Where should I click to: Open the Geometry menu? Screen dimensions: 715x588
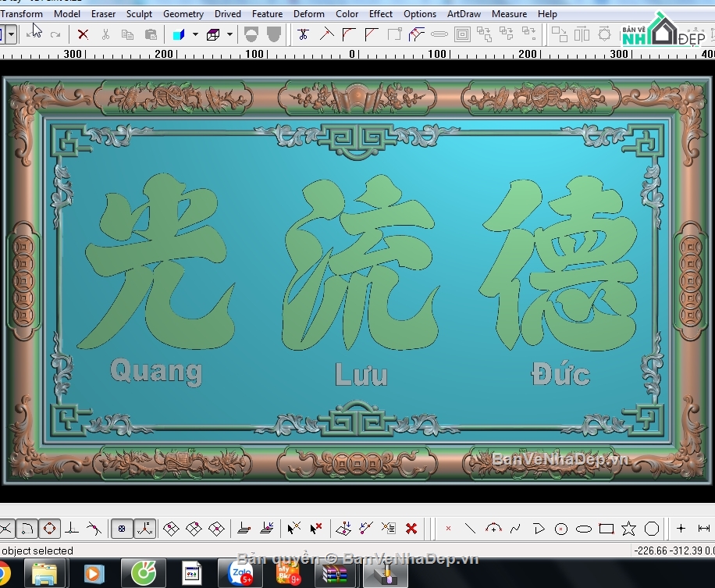(183, 14)
